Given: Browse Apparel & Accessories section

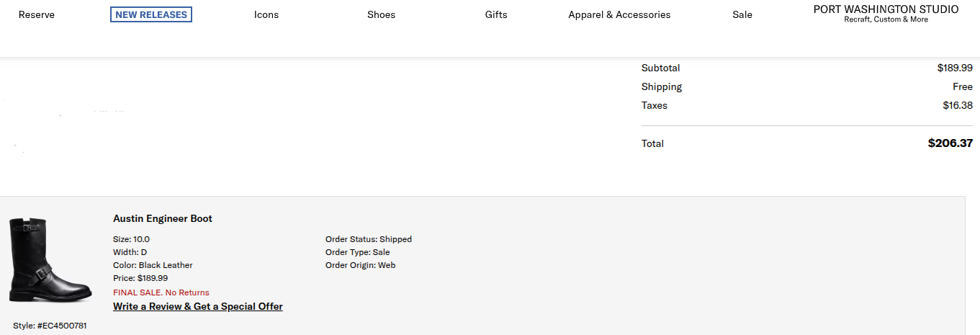Looking at the screenshot, I should pos(619,14).
